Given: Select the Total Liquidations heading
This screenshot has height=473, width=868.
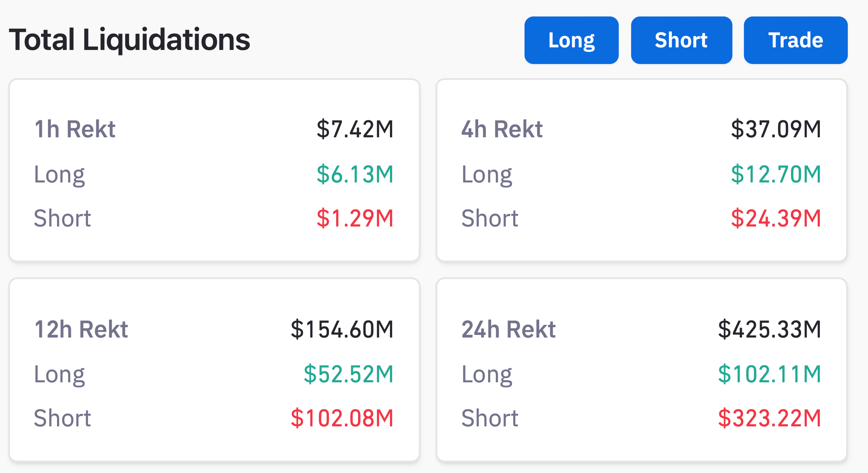Looking at the screenshot, I should point(129,40).
